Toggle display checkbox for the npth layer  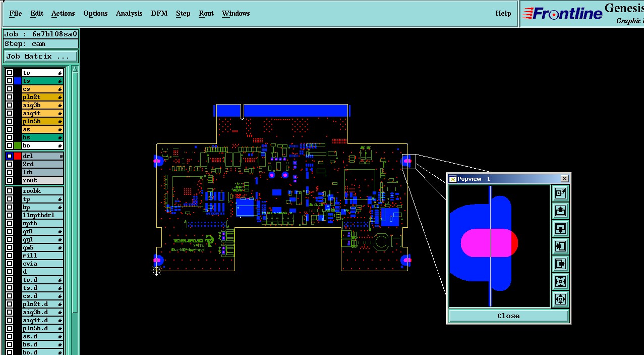coord(10,223)
